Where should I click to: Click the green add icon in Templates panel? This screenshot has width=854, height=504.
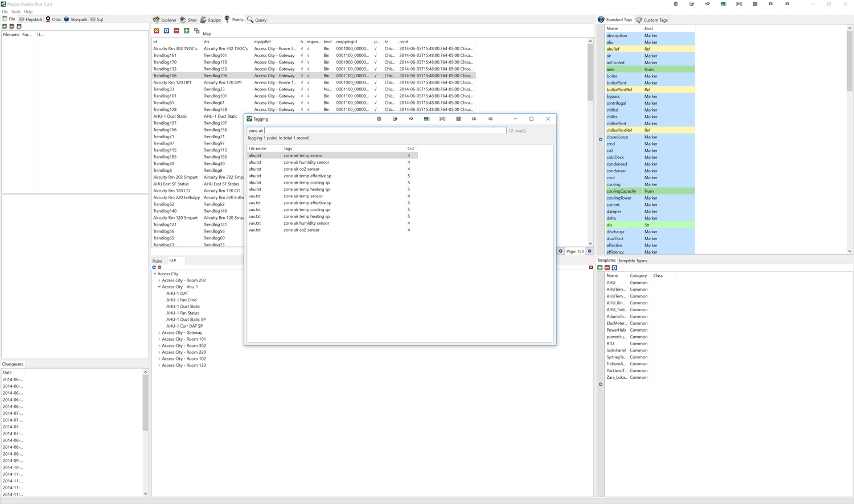point(600,267)
